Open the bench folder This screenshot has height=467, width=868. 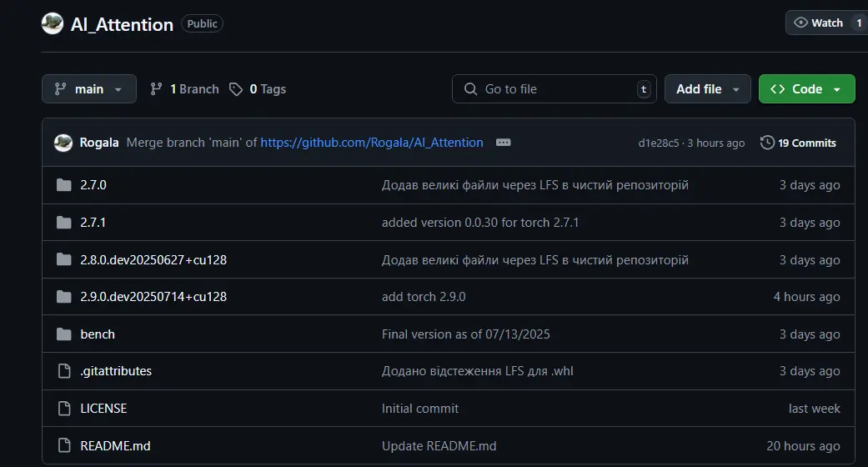click(98, 334)
